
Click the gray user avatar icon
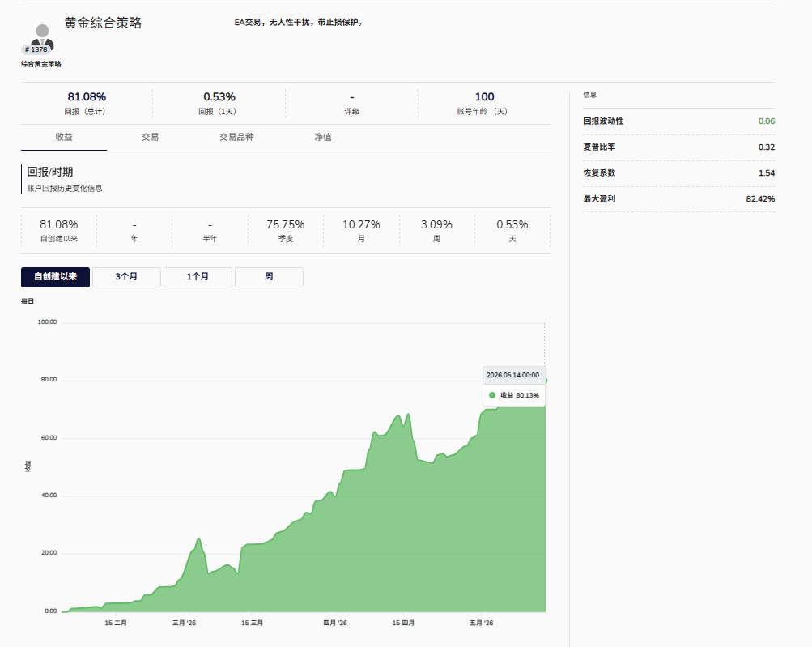42,36
